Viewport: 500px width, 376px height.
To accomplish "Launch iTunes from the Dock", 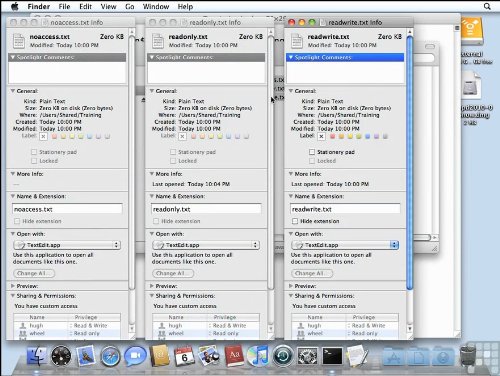I will tap(258, 356).
